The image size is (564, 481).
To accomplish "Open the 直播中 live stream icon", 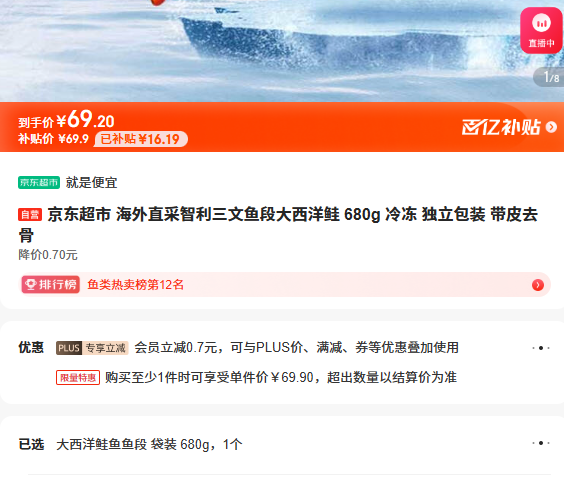I will click(x=541, y=31).
